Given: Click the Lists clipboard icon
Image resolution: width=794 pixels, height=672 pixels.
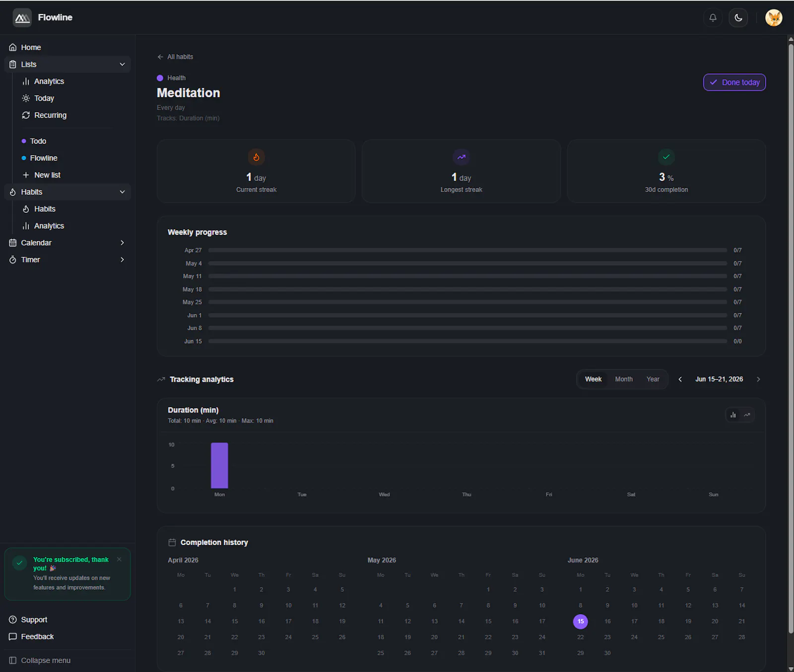Looking at the screenshot, I should tap(13, 64).
